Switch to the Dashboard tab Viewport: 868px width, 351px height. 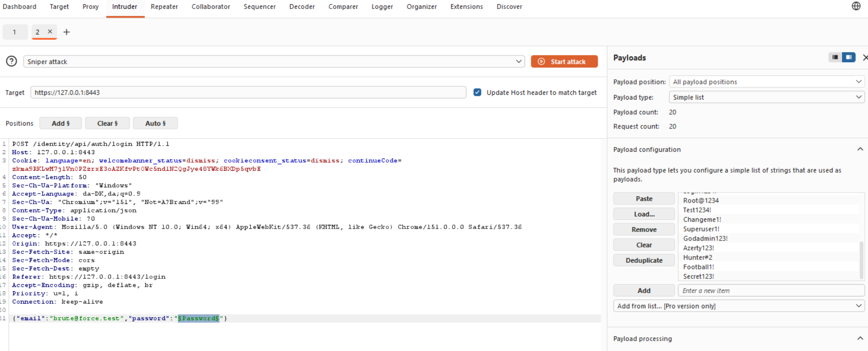[x=19, y=7]
